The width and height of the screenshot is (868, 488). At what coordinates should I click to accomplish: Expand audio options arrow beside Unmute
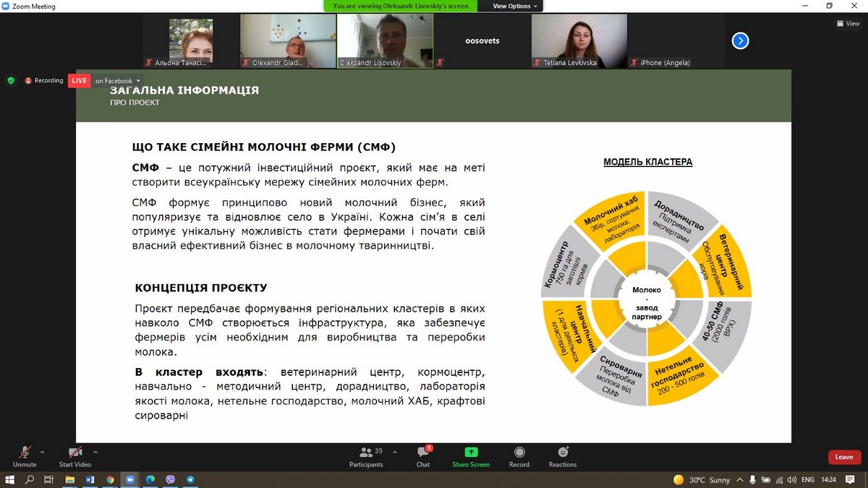tap(42, 452)
